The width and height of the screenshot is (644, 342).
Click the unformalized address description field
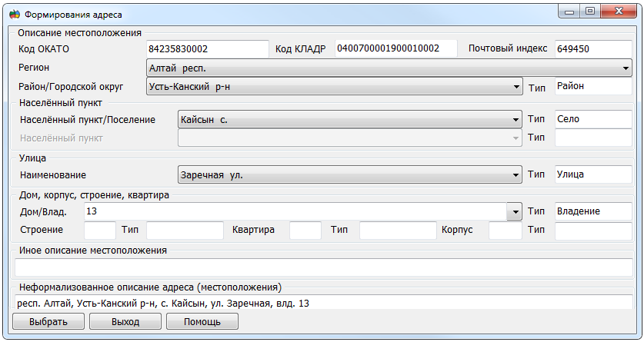pos(323,304)
